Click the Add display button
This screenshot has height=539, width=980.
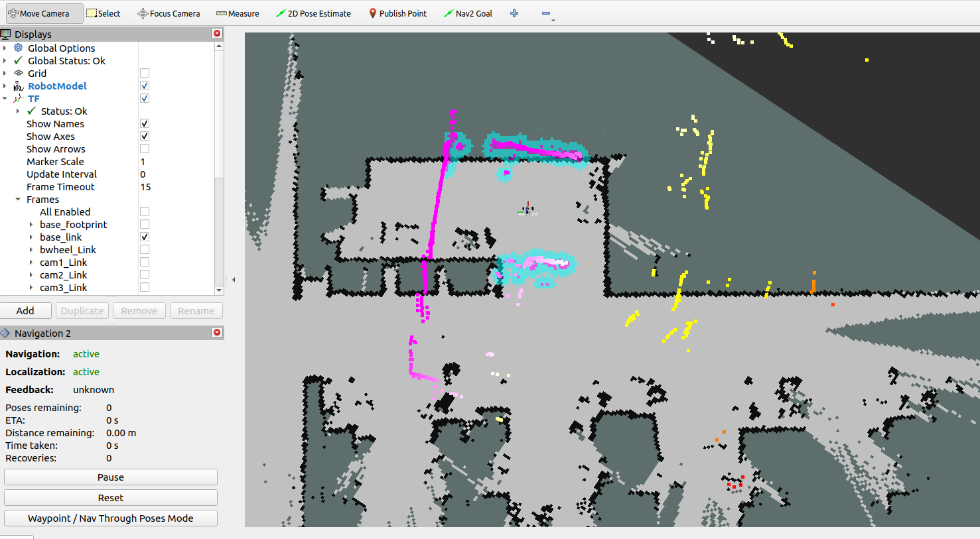click(x=25, y=311)
